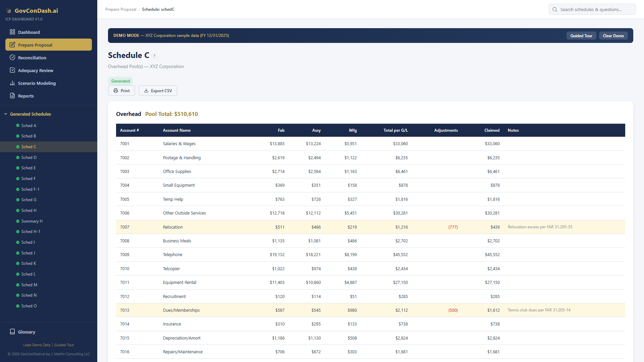This screenshot has height=362, width=644.
Task: Export schedule as CSV
Action: 158,91
